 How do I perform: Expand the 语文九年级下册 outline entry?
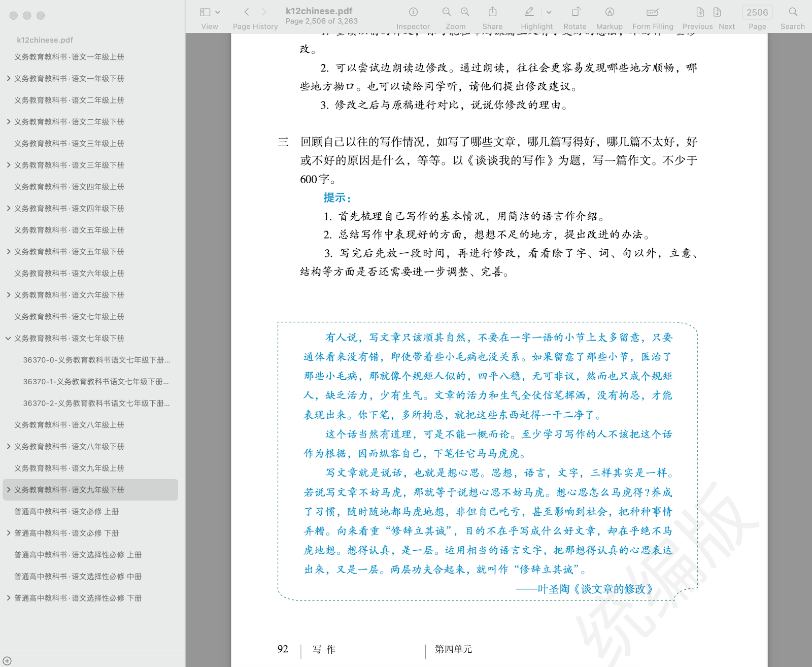coord(9,490)
